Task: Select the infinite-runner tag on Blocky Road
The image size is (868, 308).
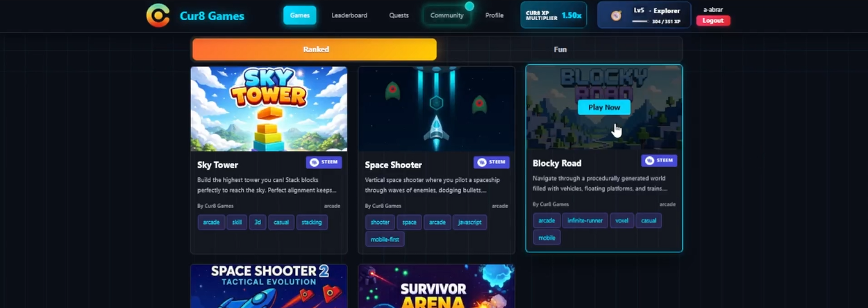Action: pyautogui.click(x=585, y=220)
